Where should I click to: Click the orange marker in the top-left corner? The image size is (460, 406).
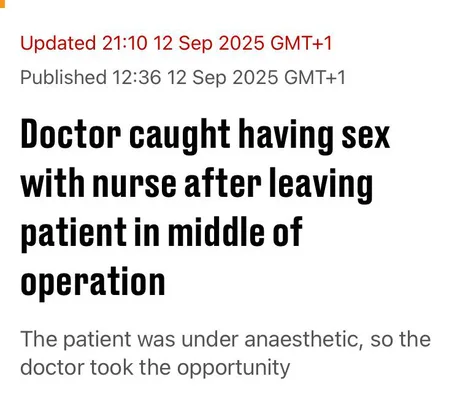tap(3, 4)
